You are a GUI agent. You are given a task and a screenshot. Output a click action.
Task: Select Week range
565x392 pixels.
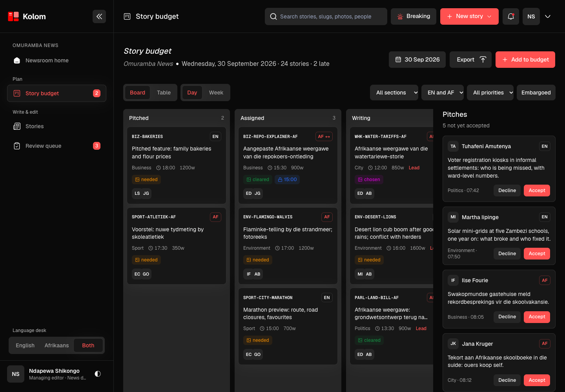point(216,93)
